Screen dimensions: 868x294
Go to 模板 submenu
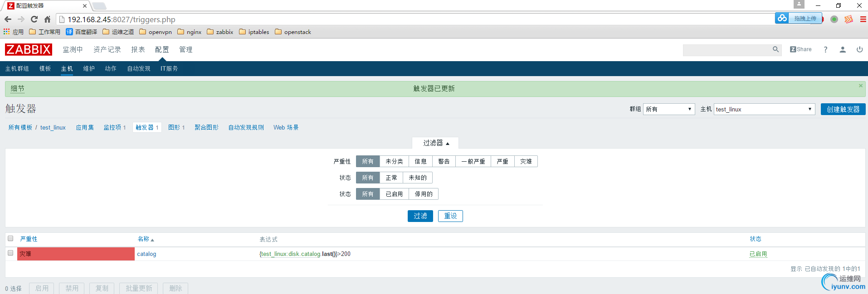tap(45, 68)
